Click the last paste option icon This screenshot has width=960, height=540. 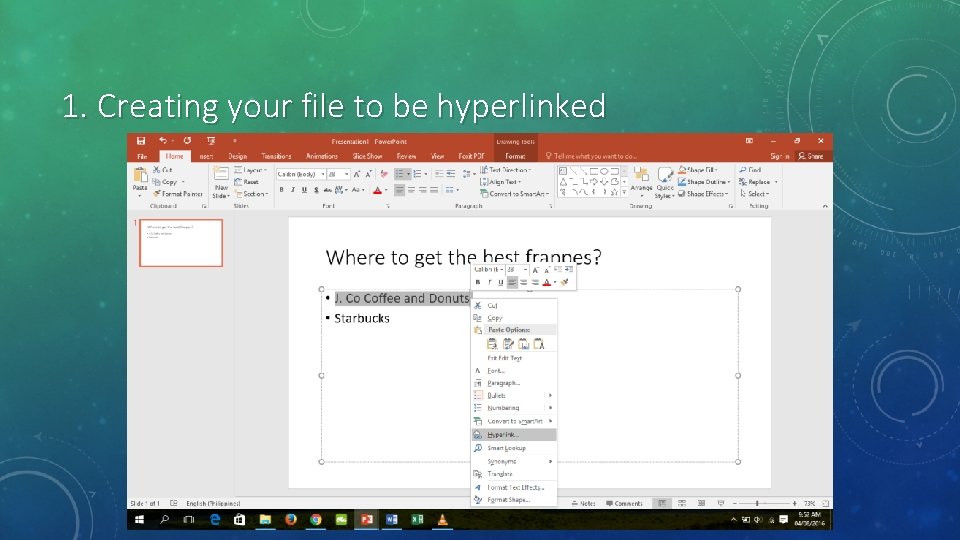pos(539,344)
